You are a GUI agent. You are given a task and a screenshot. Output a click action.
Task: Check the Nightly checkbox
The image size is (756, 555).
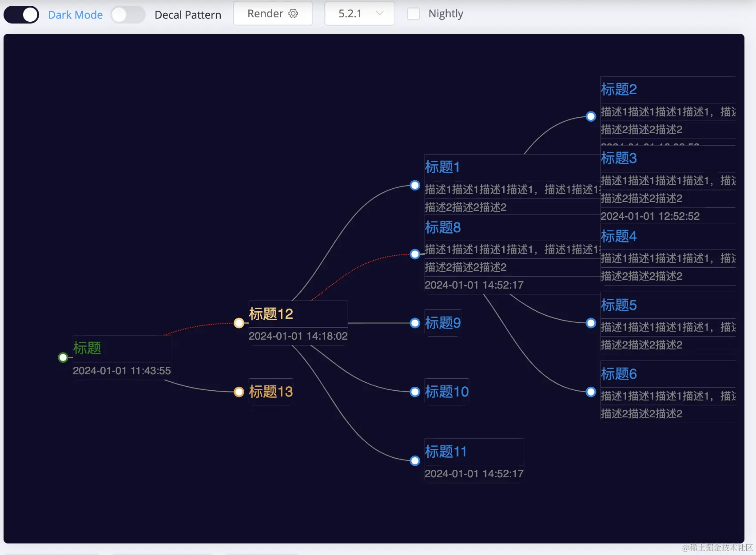pos(414,14)
